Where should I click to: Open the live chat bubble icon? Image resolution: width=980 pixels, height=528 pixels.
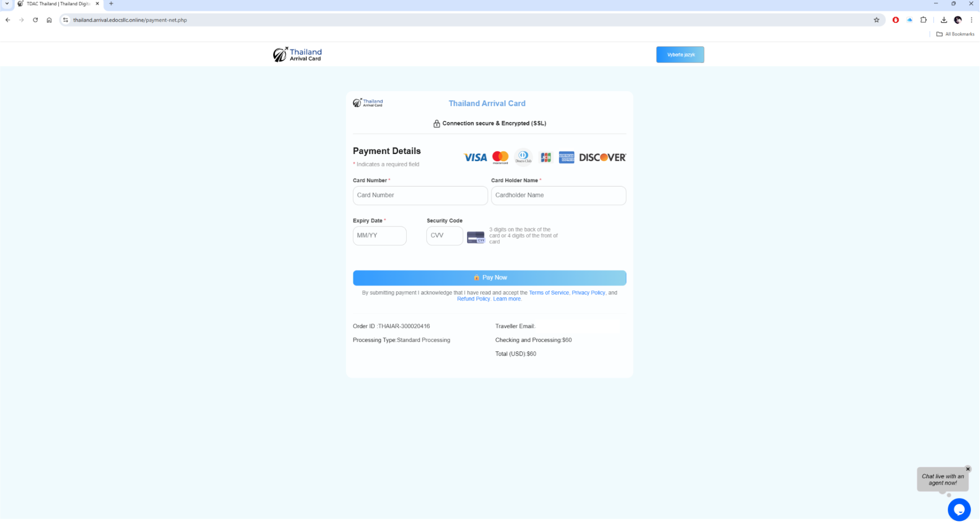[x=959, y=509]
